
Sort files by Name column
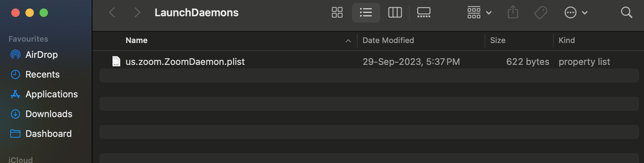136,41
